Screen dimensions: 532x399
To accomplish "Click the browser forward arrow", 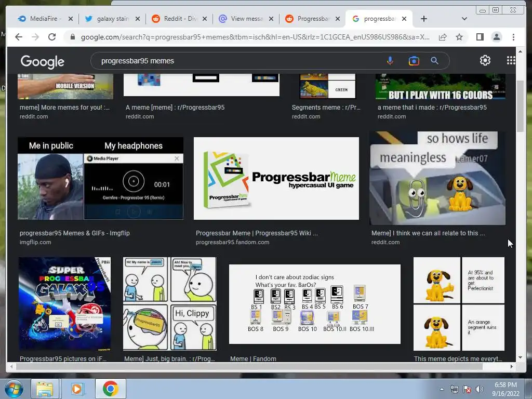I will (x=35, y=37).
